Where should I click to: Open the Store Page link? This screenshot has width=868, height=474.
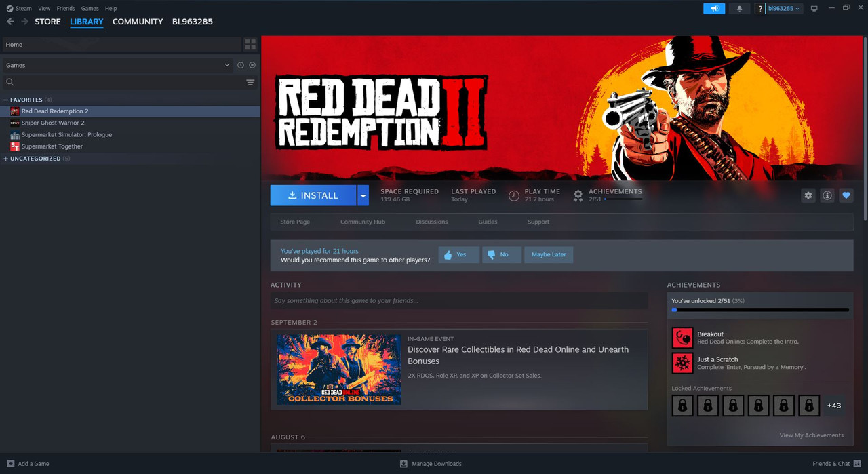click(x=295, y=222)
